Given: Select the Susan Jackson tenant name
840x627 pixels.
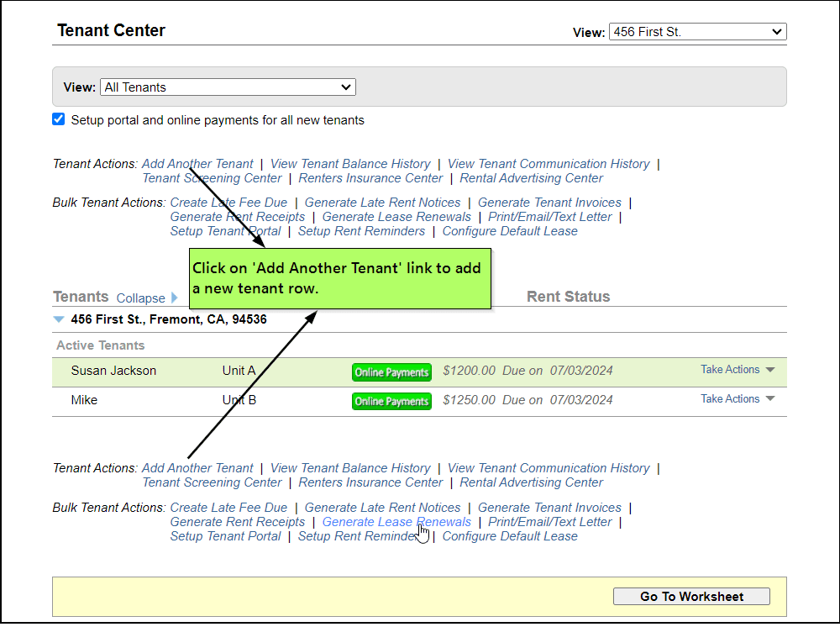Looking at the screenshot, I should coord(113,371).
